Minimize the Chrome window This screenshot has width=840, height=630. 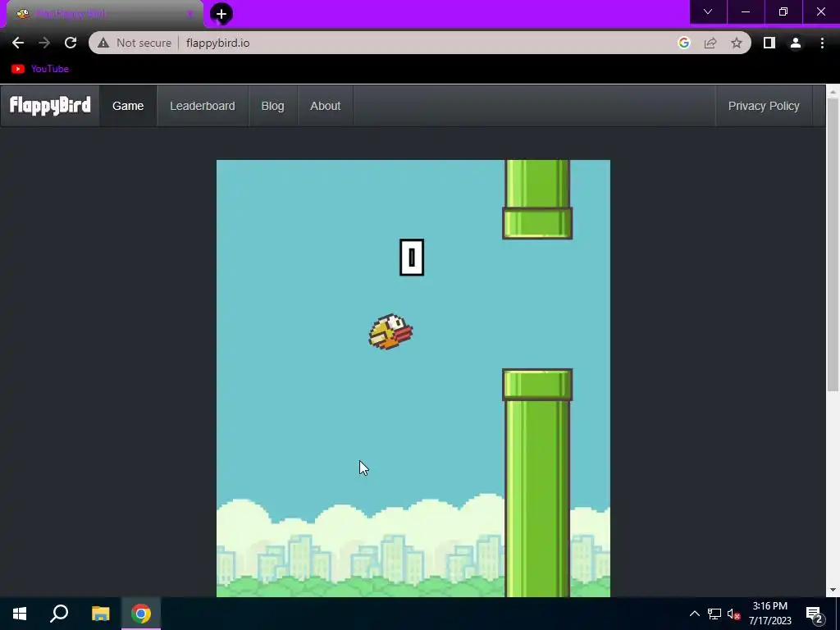coord(745,11)
